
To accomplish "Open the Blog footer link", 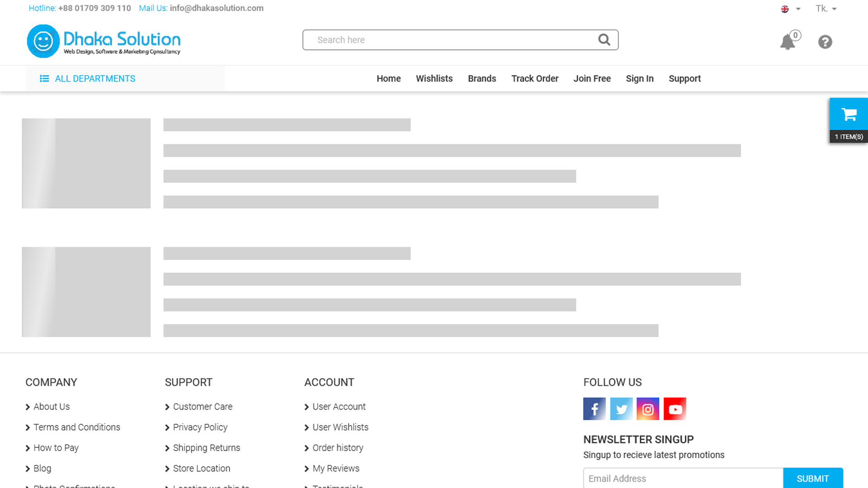I will tap(42, 469).
